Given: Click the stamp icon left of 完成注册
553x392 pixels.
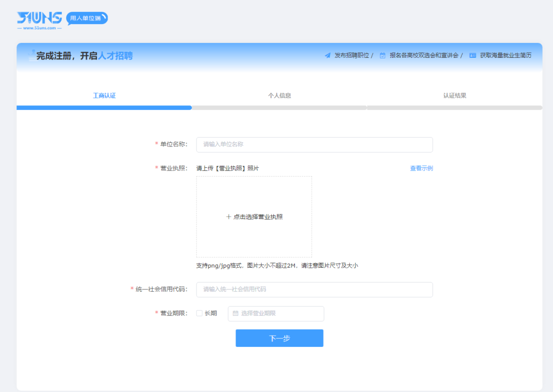Looking at the screenshot, I should point(31,55).
